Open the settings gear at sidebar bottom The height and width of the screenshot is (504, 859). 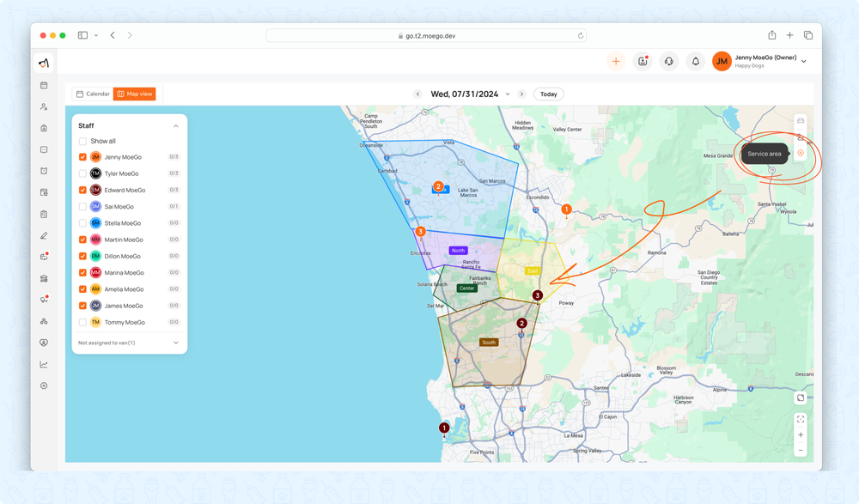click(44, 386)
